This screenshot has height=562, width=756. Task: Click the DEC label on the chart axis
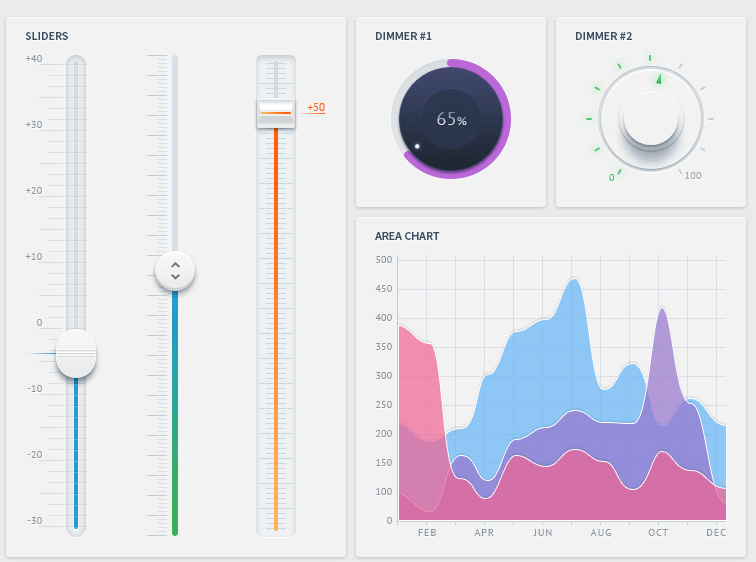click(x=716, y=533)
